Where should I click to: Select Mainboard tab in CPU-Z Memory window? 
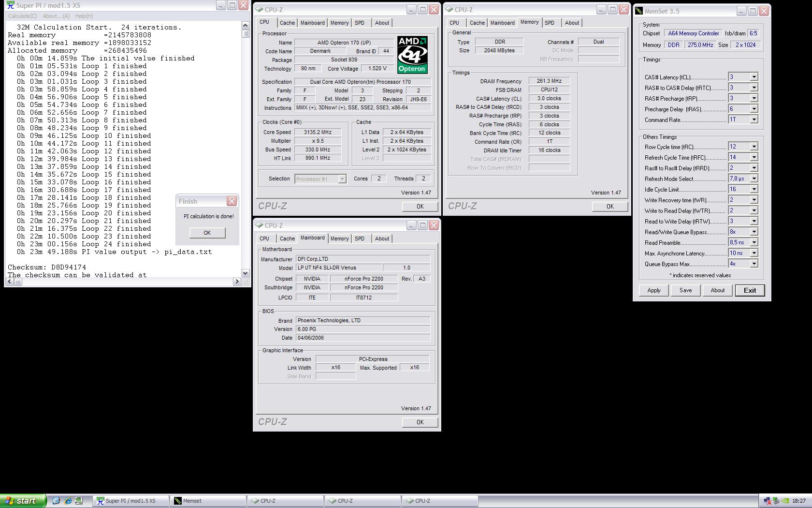coord(503,23)
